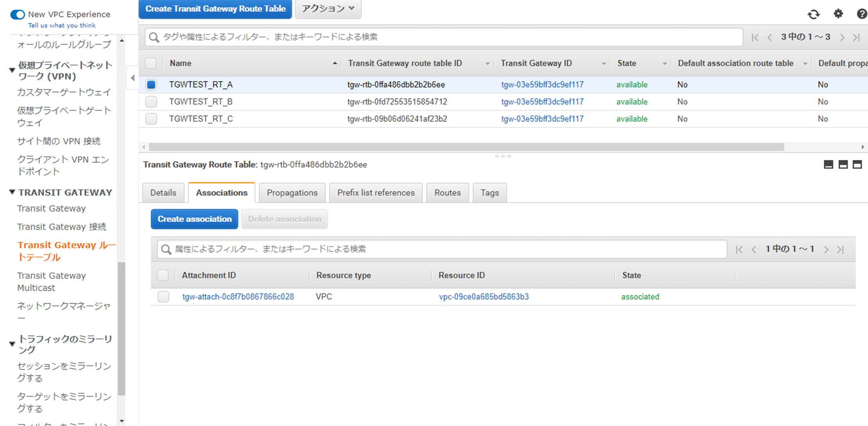Uncheck the TGWTEST_RT_A row checkbox
Viewport: 868px width, 426px height.
(x=151, y=84)
